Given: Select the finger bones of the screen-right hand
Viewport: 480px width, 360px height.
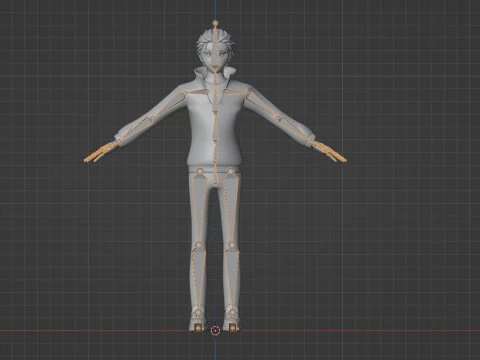Looking at the screenshot, I should [330, 152].
